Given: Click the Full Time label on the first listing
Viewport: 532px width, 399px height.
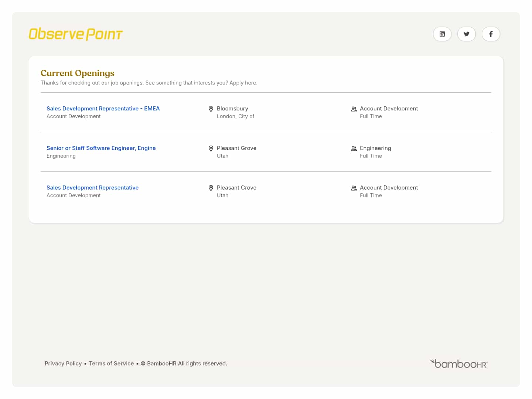Looking at the screenshot, I should [371, 116].
